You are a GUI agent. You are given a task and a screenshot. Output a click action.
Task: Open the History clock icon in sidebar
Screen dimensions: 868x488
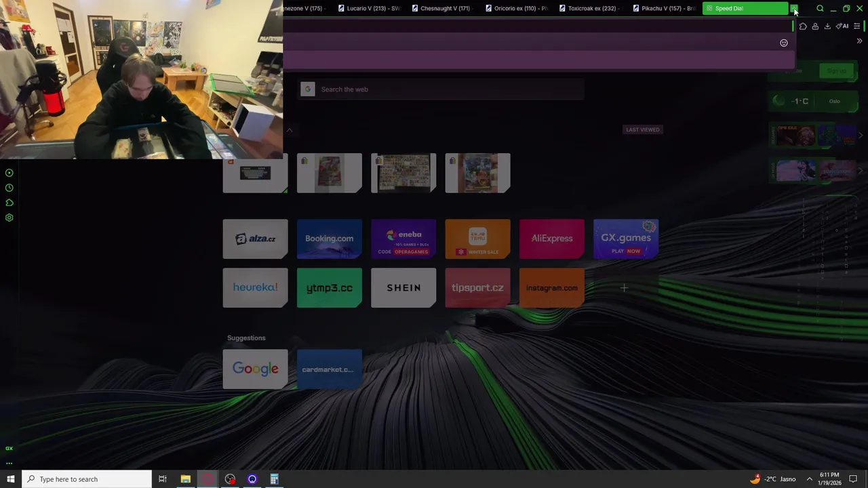[9, 188]
